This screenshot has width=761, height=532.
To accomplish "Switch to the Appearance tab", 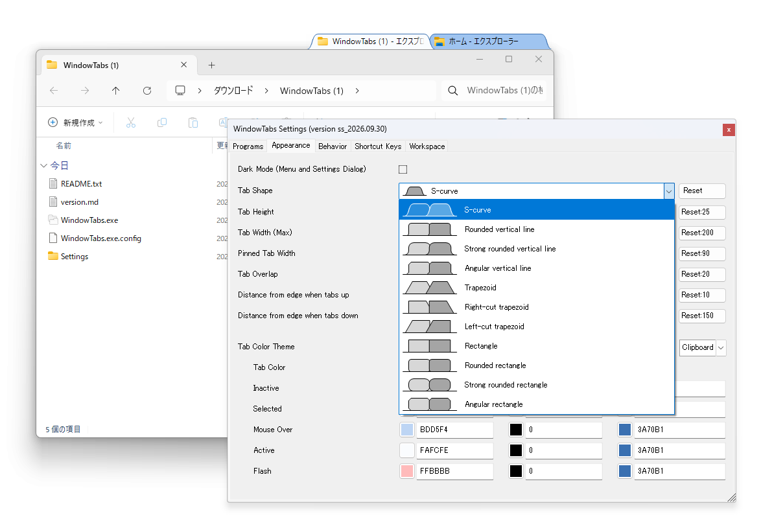I will 290,145.
